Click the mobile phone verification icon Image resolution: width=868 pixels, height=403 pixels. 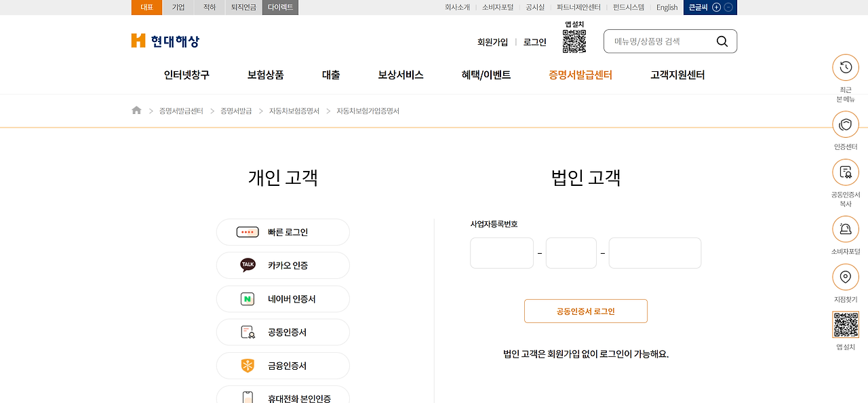pos(248,398)
